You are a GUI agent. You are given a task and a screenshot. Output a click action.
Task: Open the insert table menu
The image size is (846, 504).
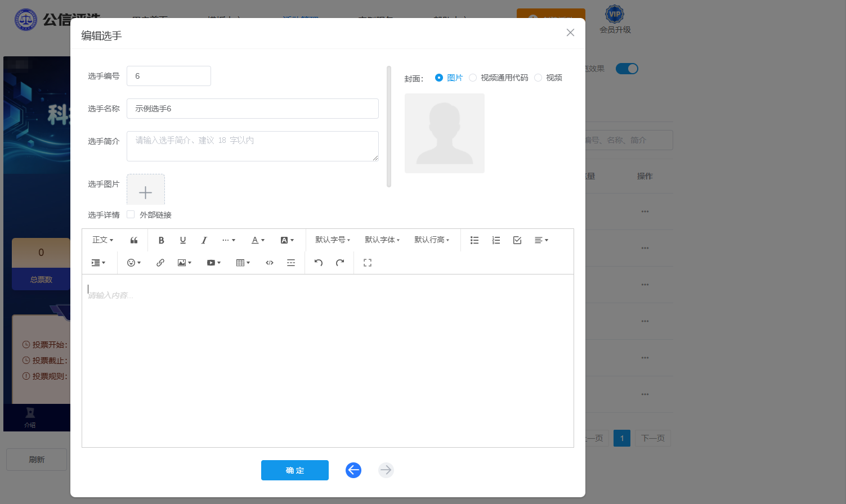tap(243, 263)
